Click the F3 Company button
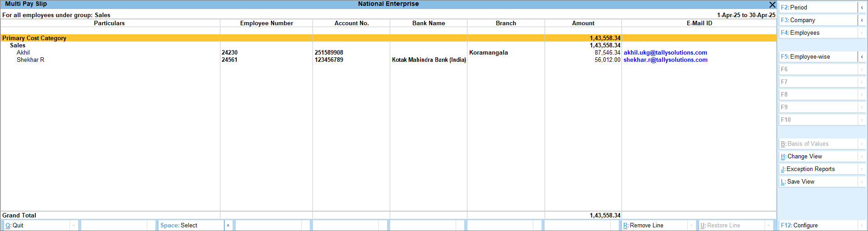The image size is (868, 231). coord(817,20)
